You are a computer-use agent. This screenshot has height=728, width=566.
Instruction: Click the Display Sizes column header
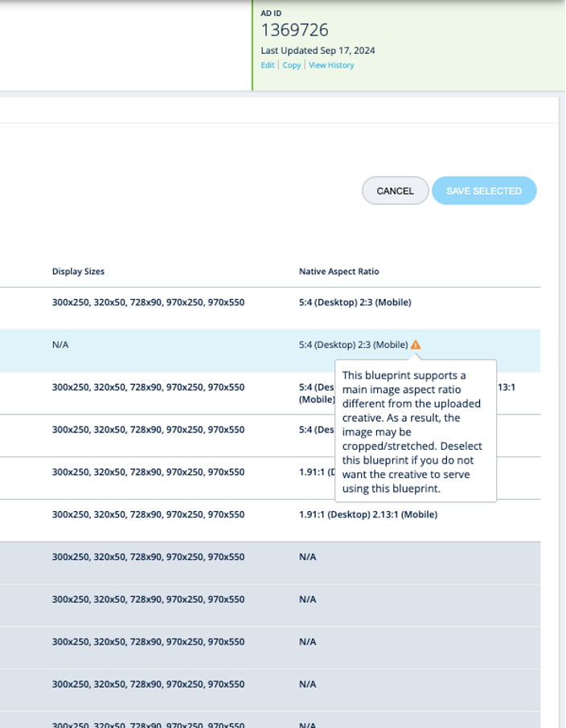78,272
